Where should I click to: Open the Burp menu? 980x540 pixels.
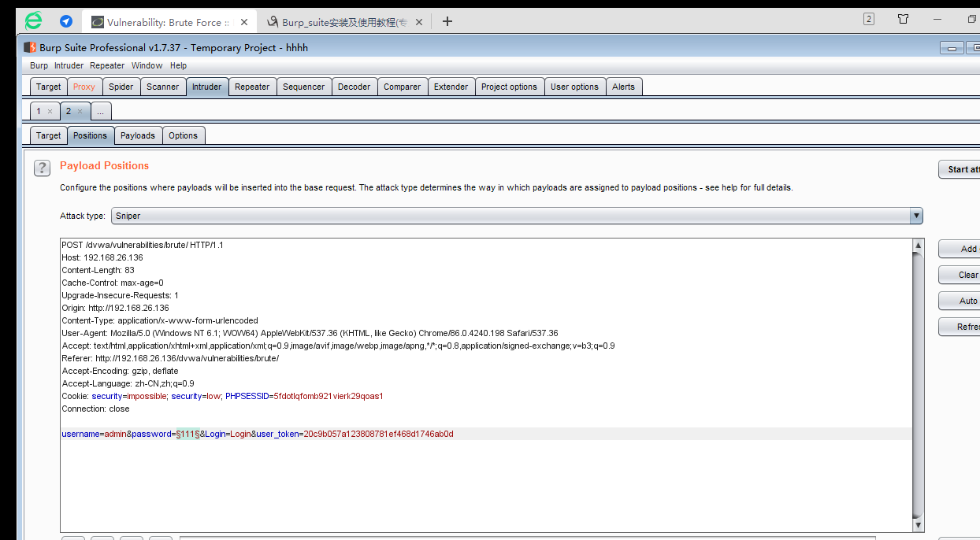coord(39,65)
